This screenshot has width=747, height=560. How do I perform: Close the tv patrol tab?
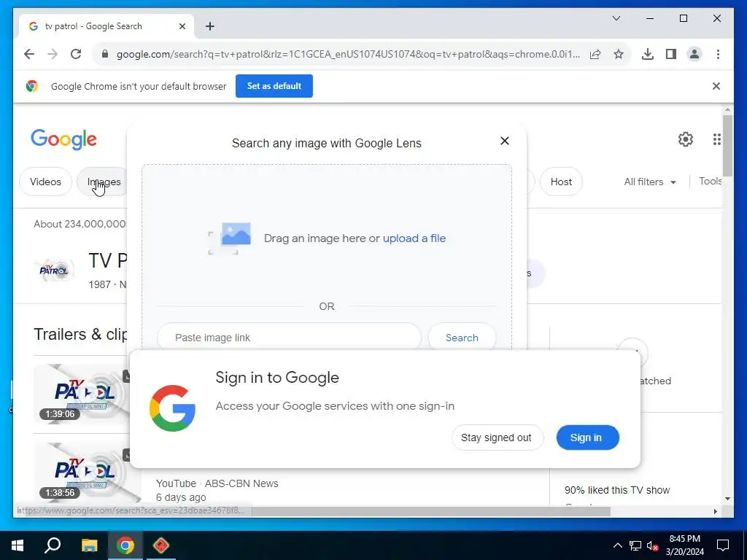(x=182, y=26)
